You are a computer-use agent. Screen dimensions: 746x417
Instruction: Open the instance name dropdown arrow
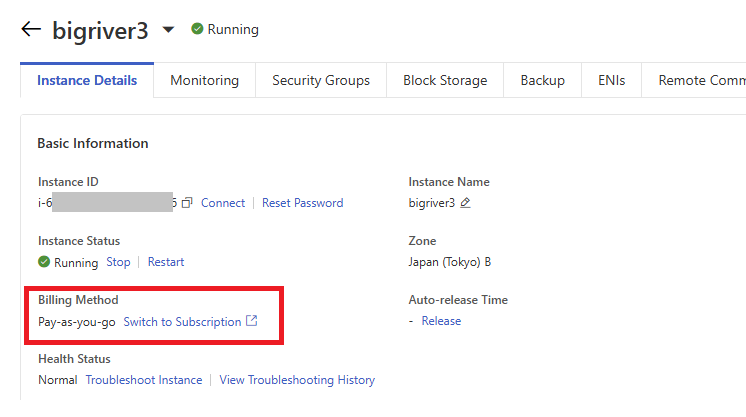pos(168,30)
